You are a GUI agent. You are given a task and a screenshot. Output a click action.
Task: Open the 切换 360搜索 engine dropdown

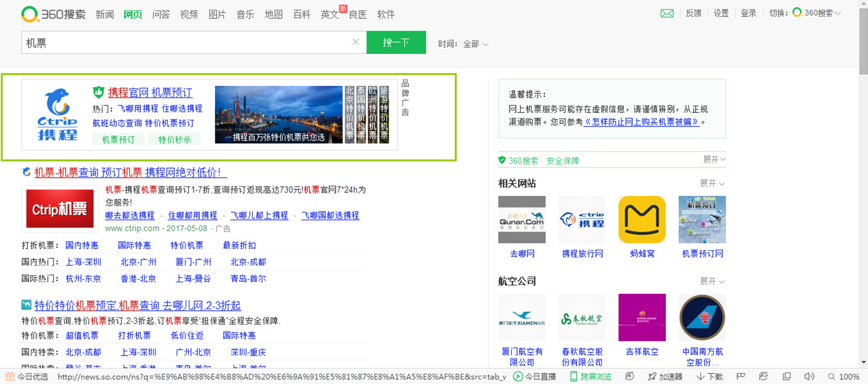pos(805,13)
